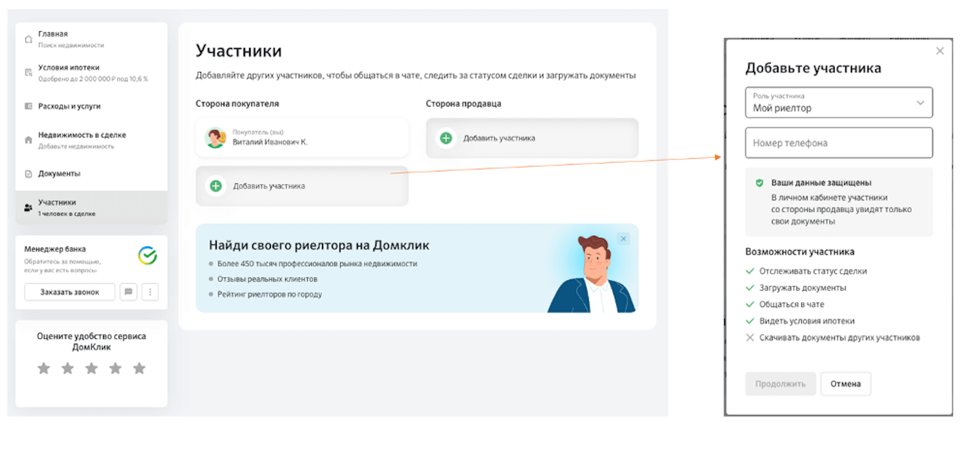
Task: Click the Документы document icon
Action: point(28,174)
